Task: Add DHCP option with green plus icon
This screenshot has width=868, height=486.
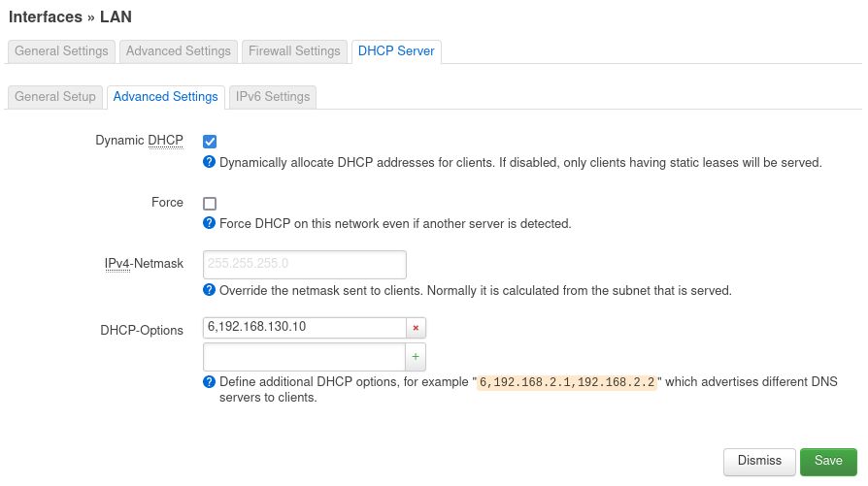Action: (x=416, y=357)
